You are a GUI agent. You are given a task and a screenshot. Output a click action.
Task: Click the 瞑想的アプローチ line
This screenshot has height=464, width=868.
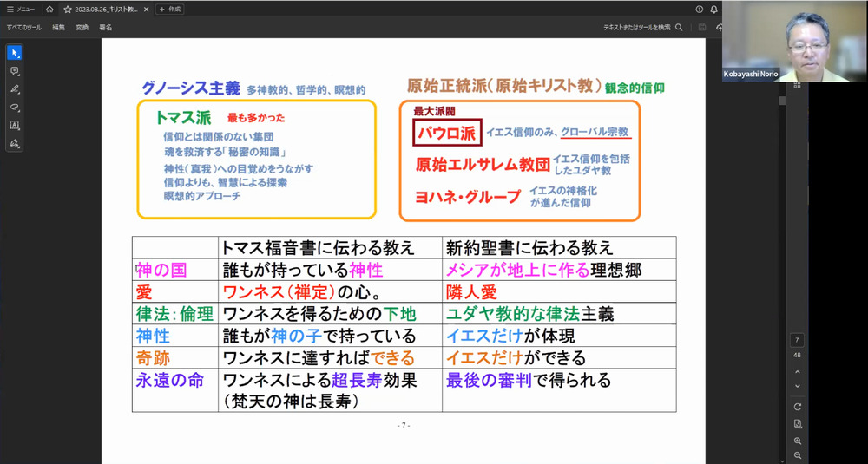[x=202, y=196]
